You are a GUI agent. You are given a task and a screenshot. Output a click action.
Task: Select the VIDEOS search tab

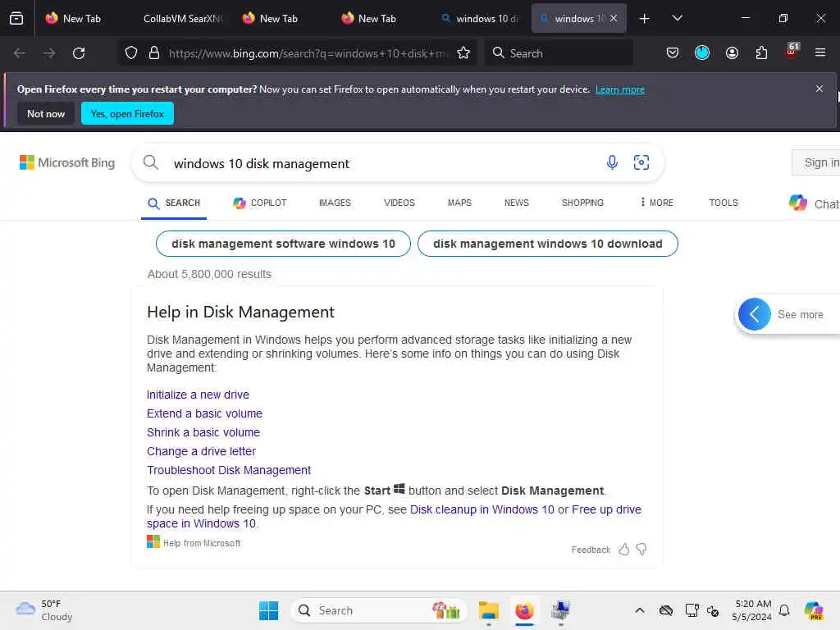coord(399,203)
